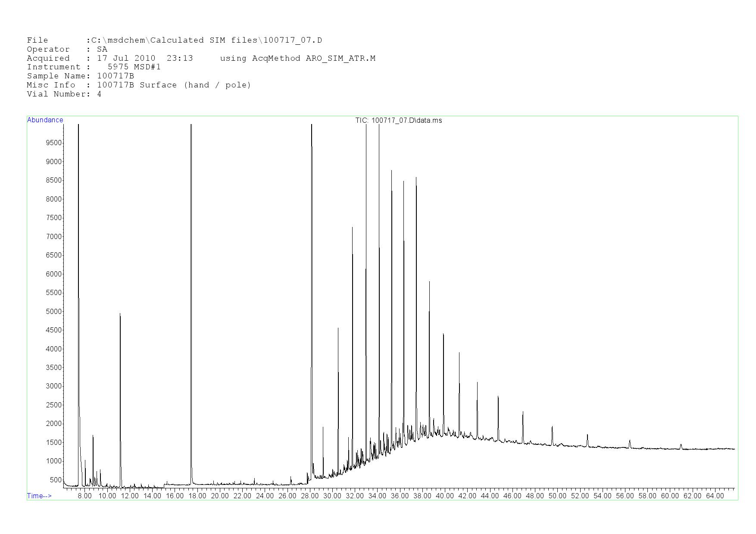Click the Instrument 5975 MSD#1 line
Screen dimensions: 756x534
[94, 67]
